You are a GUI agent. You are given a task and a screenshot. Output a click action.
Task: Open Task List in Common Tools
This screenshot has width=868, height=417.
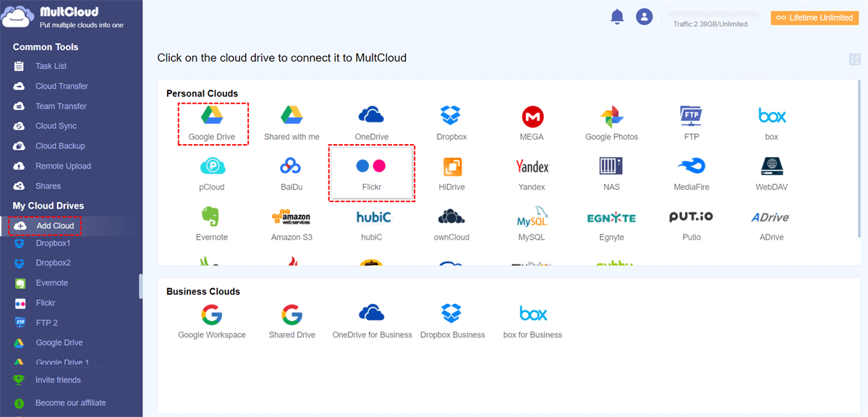pos(51,66)
